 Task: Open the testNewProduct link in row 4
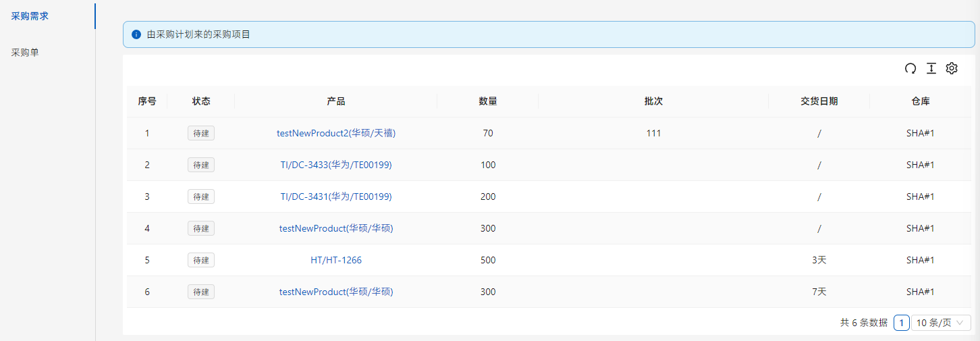point(336,228)
